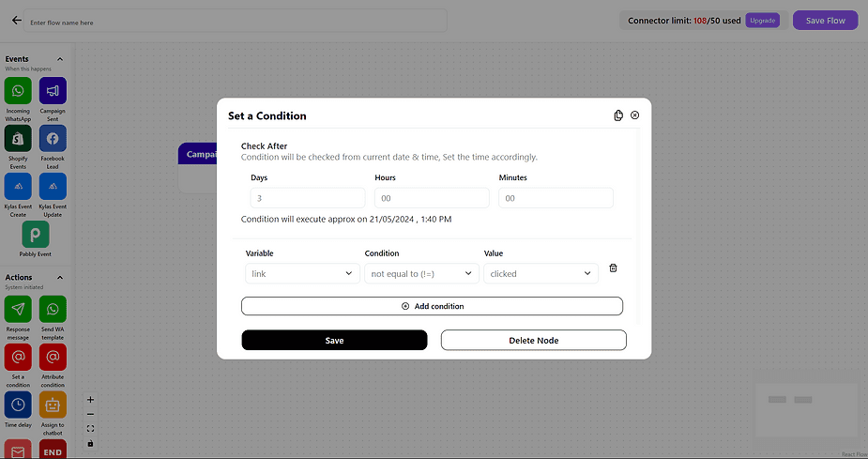Fit the flow view to screen
This screenshot has height=459, width=868.
point(90,429)
